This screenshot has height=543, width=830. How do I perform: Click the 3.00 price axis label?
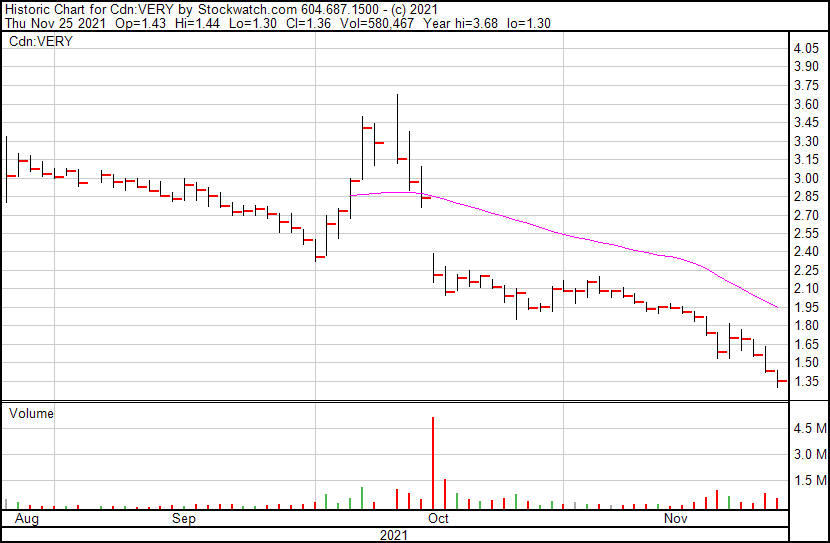(x=806, y=178)
